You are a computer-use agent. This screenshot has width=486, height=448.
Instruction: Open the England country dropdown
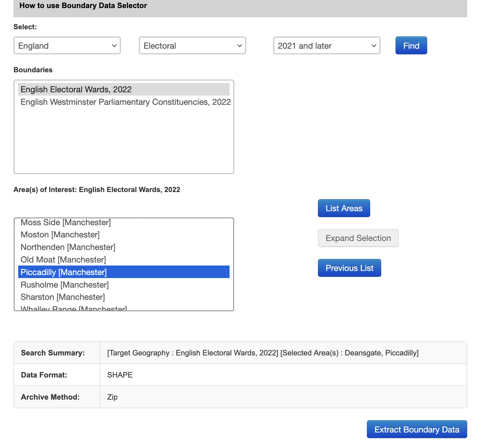67,46
